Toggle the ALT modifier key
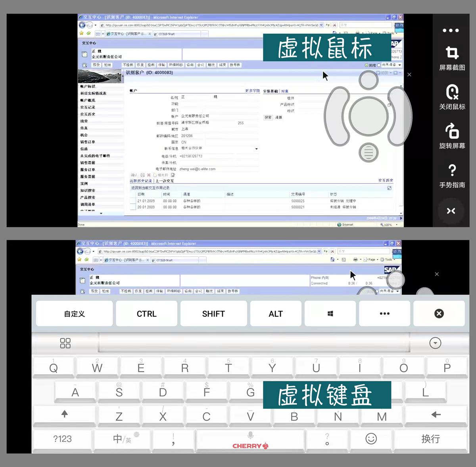 [276, 314]
